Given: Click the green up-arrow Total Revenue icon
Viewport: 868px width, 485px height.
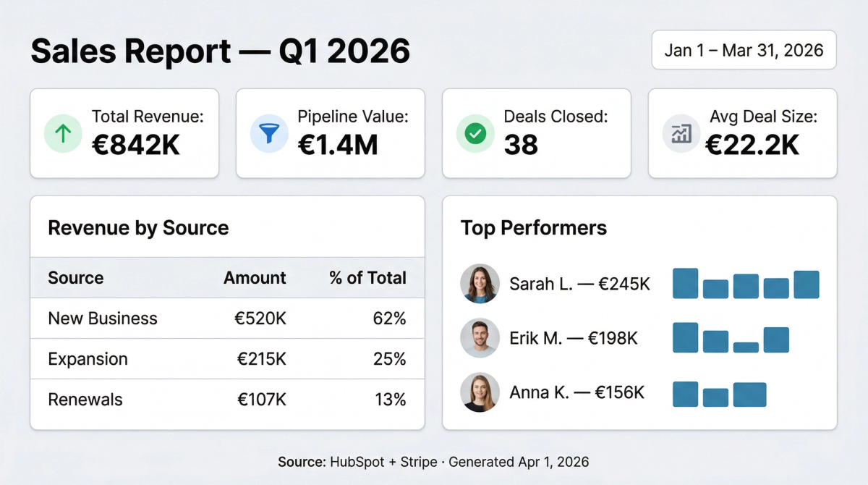Looking at the screenshot, I should click(x=63, y=134).
